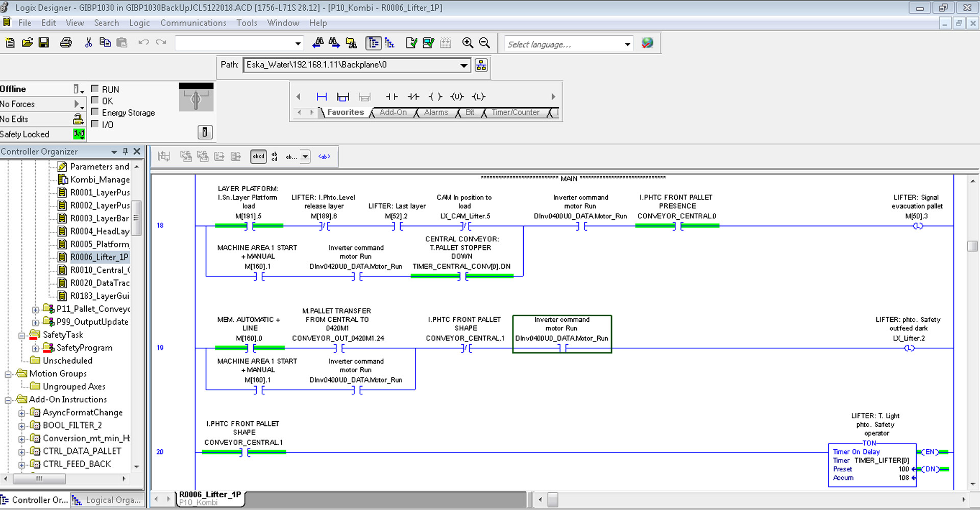Open the Select language dropdown
980x510 pixels.
(x=627, y=44)
